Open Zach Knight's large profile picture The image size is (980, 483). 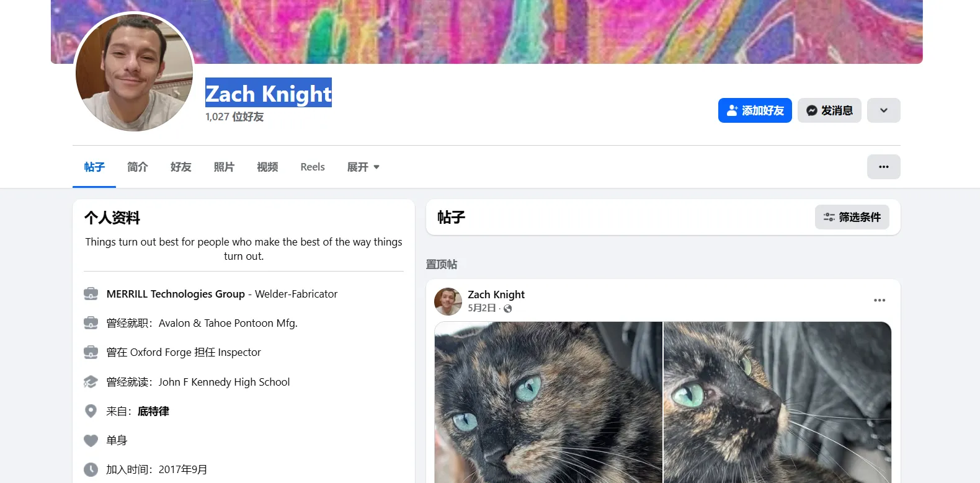pos(134,72)
